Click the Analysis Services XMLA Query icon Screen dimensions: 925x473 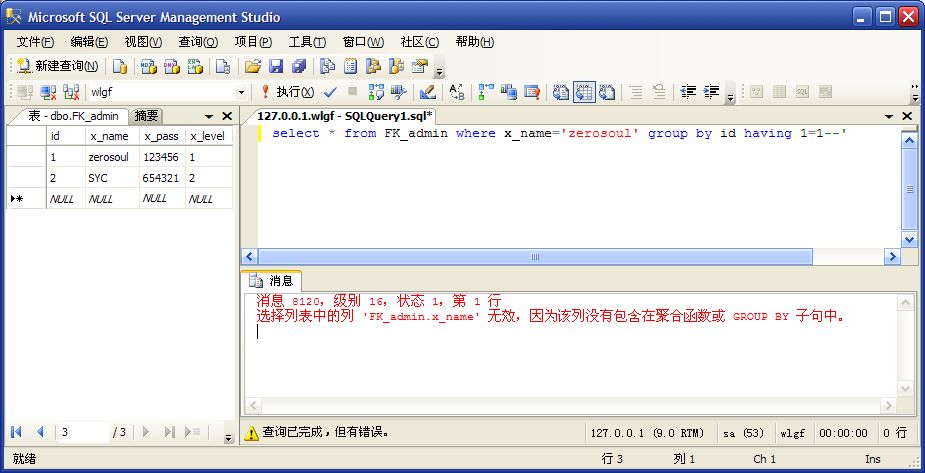(195, 66)
